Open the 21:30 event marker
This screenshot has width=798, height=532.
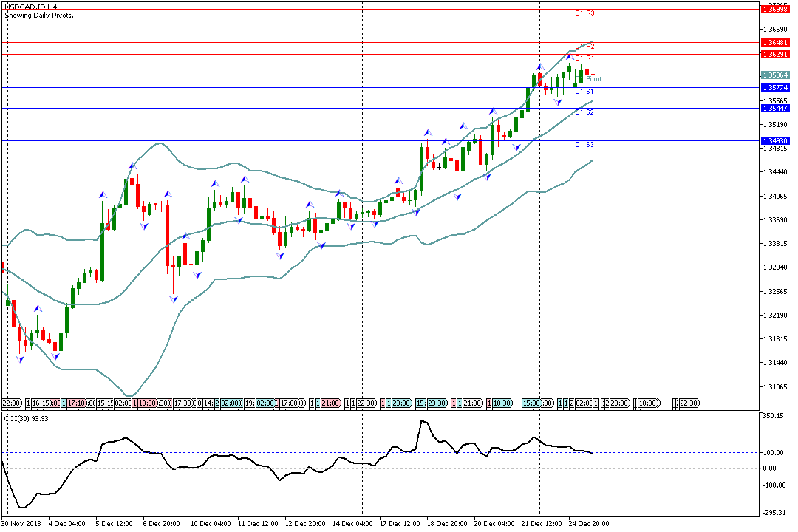point(474,403)
